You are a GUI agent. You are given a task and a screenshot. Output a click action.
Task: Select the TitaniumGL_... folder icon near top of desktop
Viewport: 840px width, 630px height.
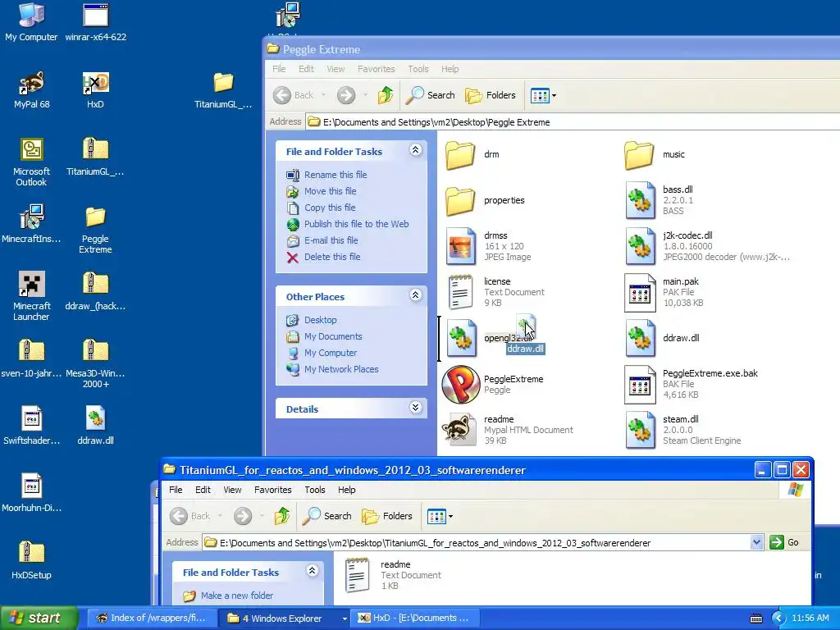pyautogui.click(x=223, y=89)
